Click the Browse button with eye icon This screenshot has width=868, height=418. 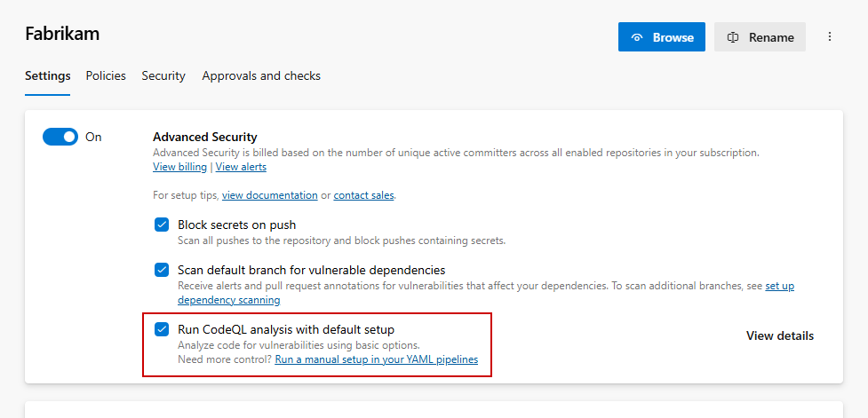click(x=662, y=37)
